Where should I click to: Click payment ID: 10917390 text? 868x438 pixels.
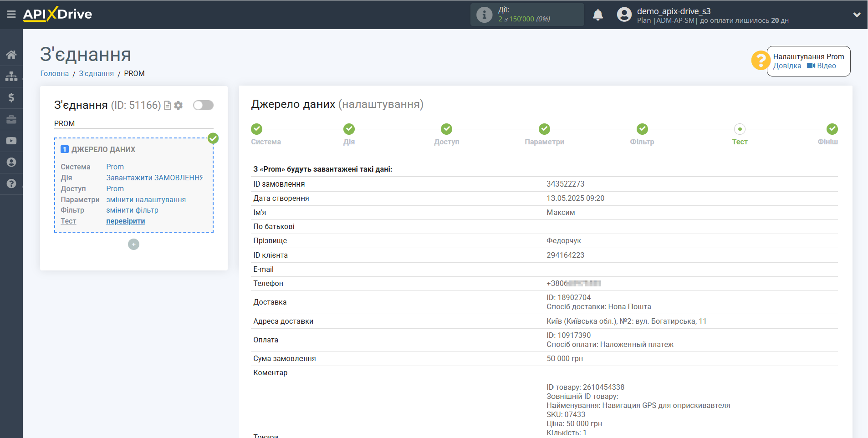569,336
